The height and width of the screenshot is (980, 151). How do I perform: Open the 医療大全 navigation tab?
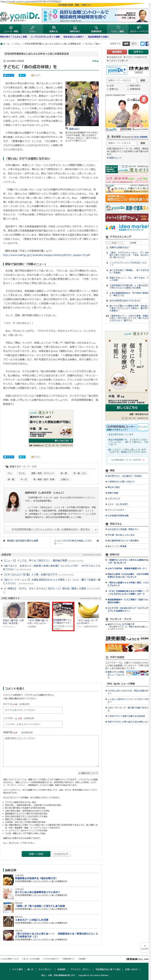pyautogui.click(x=53, y=30)
